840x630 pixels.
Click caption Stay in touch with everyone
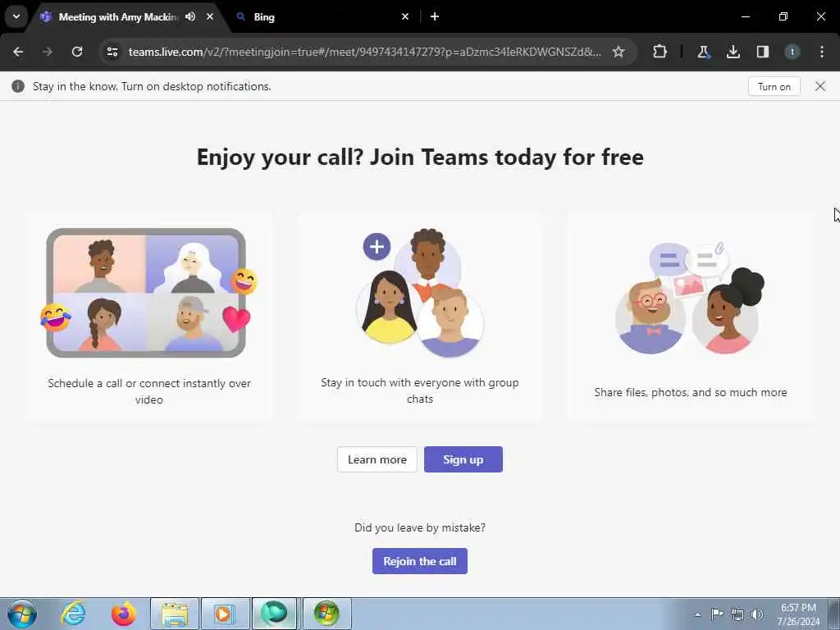[420, 390]
